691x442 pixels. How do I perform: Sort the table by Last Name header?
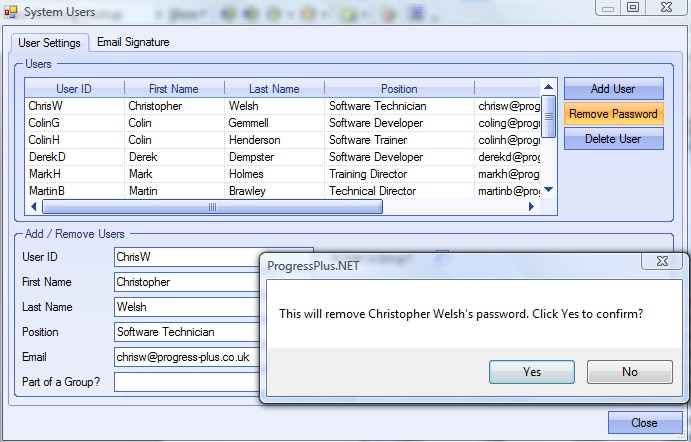point(273,89)
